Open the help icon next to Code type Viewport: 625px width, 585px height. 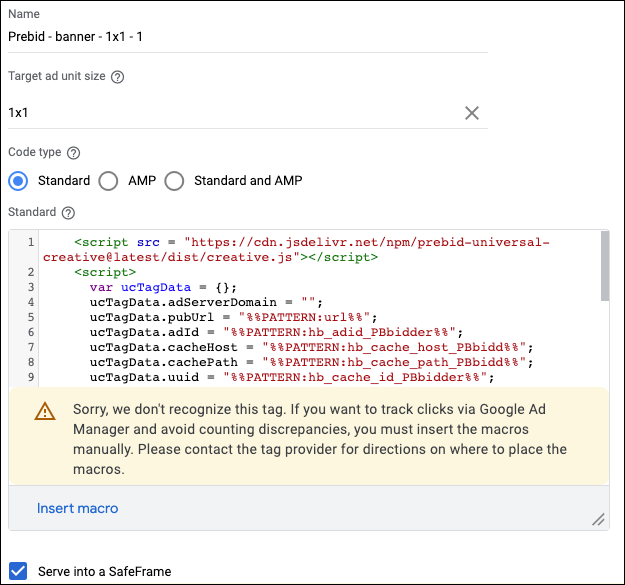coord(73,153)
